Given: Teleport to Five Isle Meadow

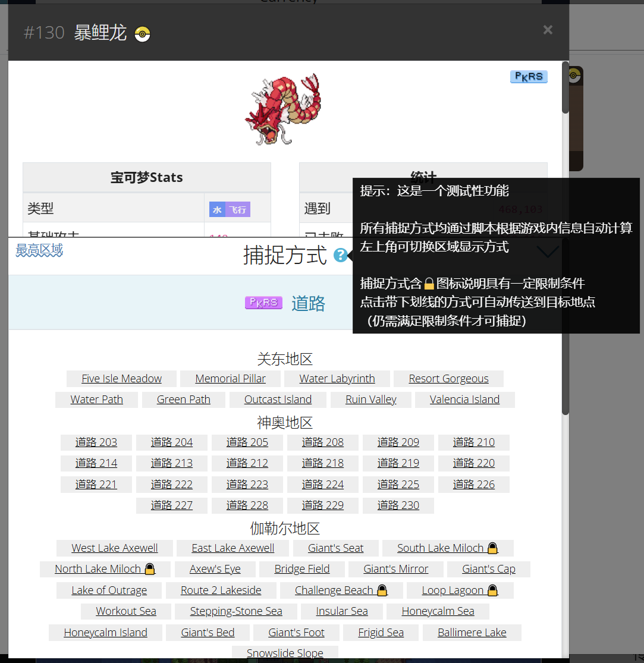Looking at the screenshot, I should click(121, 379).
